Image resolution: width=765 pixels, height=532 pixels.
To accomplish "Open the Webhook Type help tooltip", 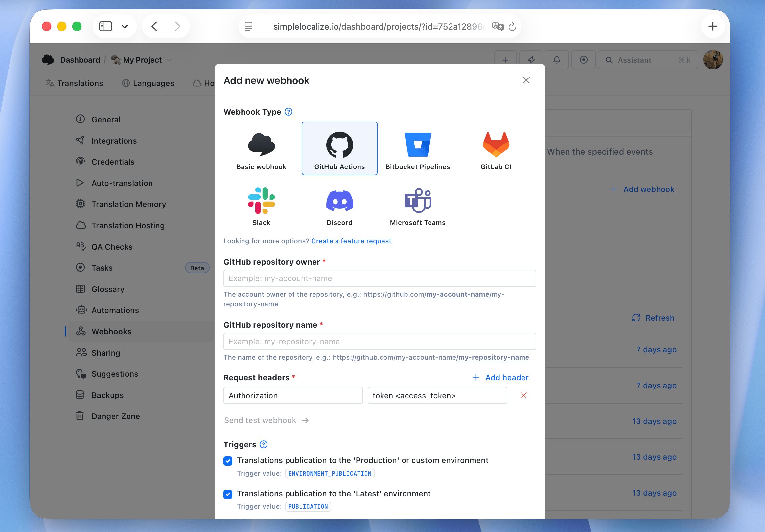I will pos(288,112).
